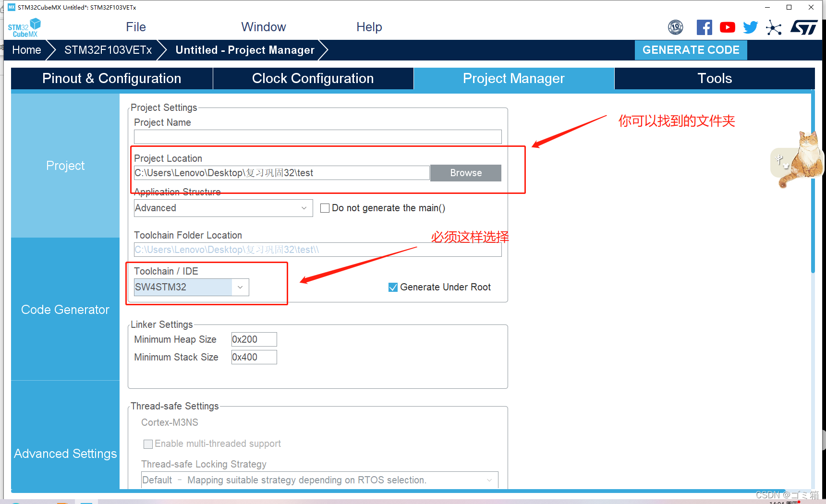Viewport: 826px width, 504px height.
Task: Focus the Project Name input field
Action: [318, 137]
